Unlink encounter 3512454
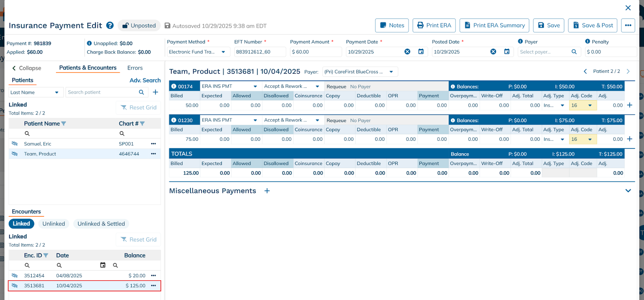This screenshot has width=644, height=300. [15, 275]
